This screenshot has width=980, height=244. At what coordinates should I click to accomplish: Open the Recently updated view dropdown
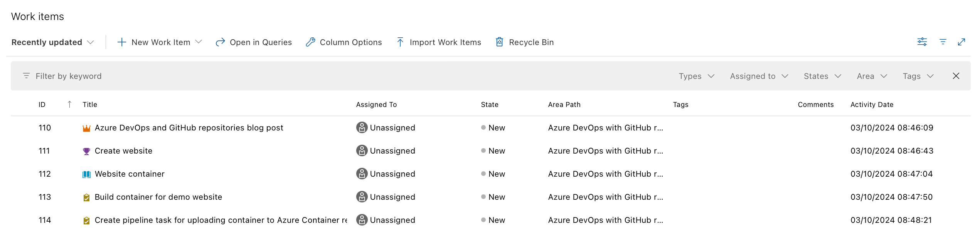tap(53, 42)
